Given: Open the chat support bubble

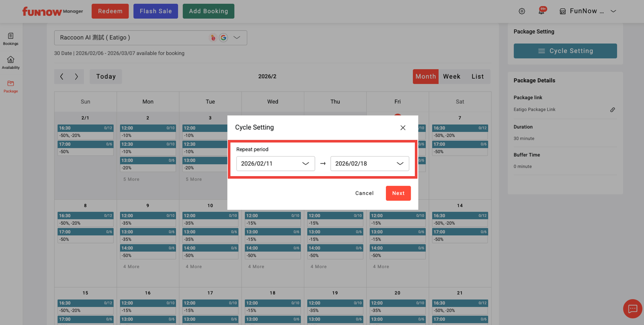Looking at the screenshot, I should [632, 308].
